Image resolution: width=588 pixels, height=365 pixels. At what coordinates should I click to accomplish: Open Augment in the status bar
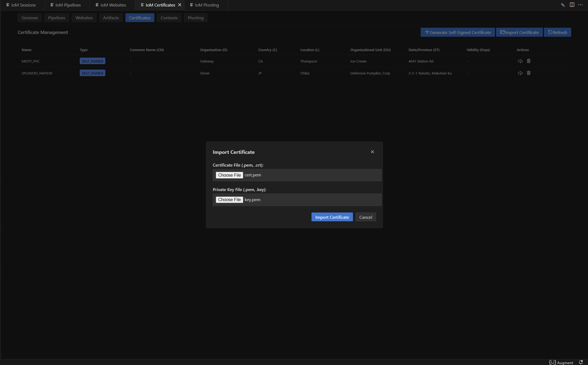pos(561,362)
